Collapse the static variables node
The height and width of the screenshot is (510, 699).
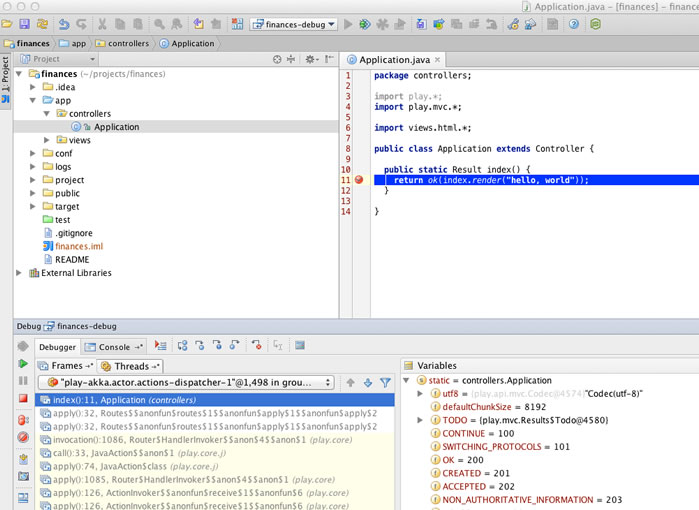(x=407, y=381)
